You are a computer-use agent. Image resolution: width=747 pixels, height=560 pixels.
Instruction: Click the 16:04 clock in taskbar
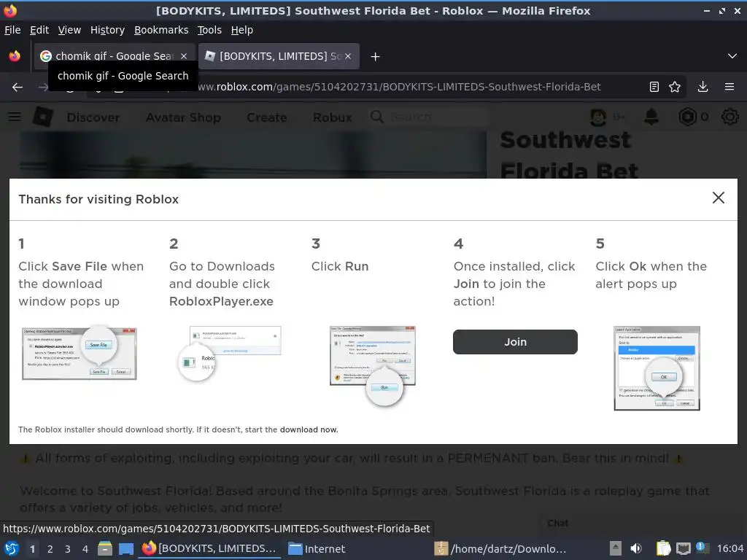729,548
